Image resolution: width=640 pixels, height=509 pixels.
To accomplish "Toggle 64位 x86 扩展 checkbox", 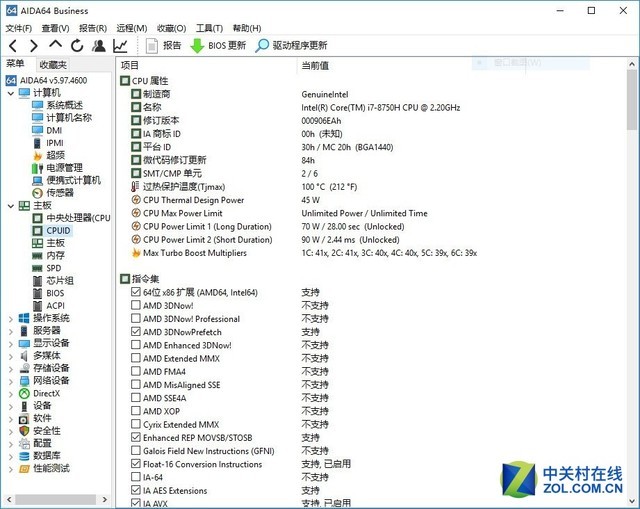I will pos(136,292).
